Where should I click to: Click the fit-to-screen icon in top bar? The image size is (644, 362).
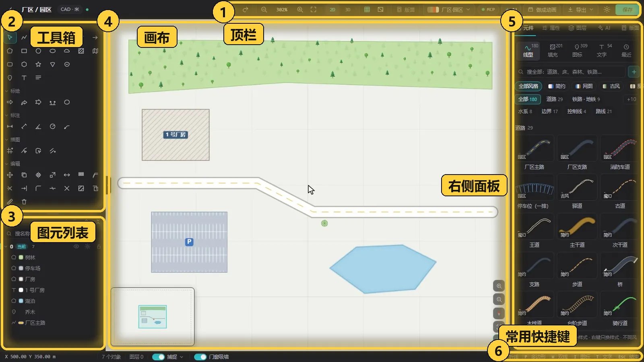tap(314, 9)
